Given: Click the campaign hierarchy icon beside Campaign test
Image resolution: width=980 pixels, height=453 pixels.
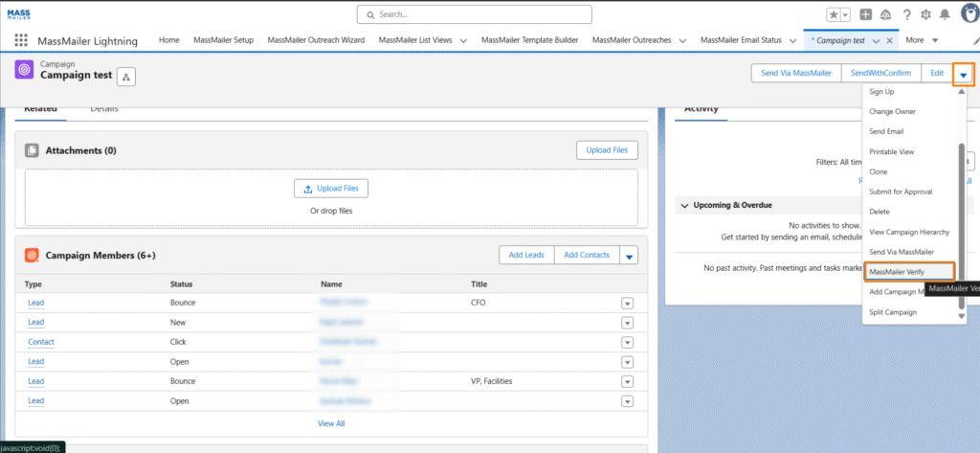Looking at the screenshot, I should point(126,76).
